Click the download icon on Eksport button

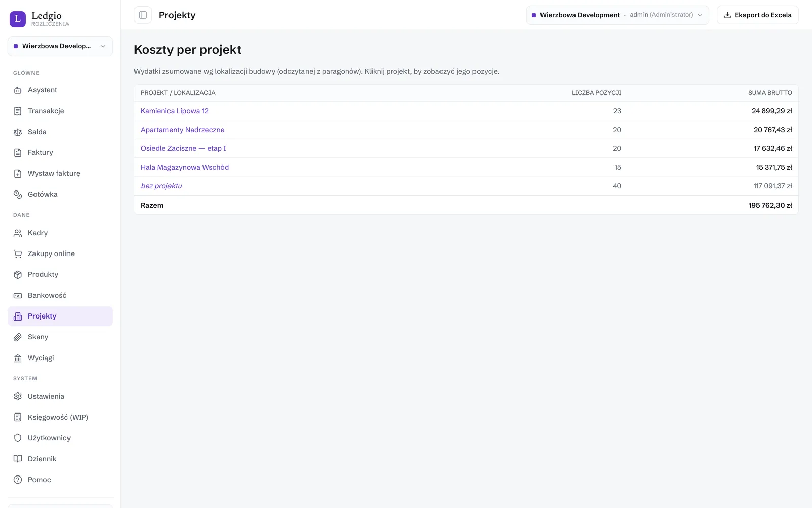tap(727, 15)
